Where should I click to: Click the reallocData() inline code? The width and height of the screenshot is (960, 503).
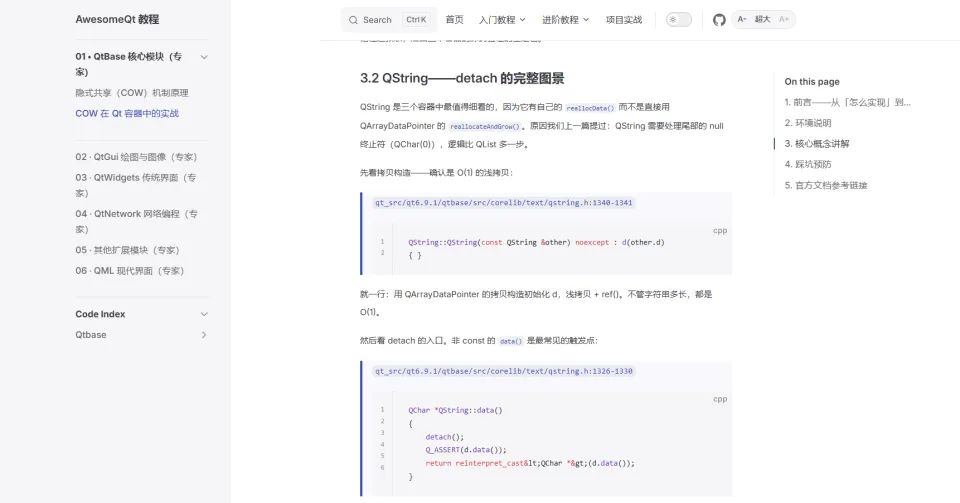pyautogui.click(x=590, y=108)
